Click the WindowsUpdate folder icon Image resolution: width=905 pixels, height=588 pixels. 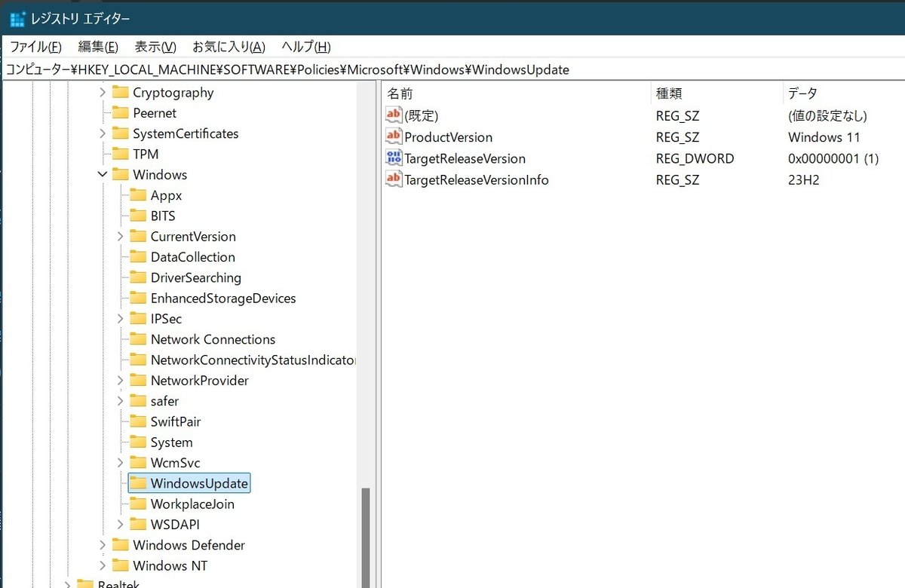[x=138, y=483]
